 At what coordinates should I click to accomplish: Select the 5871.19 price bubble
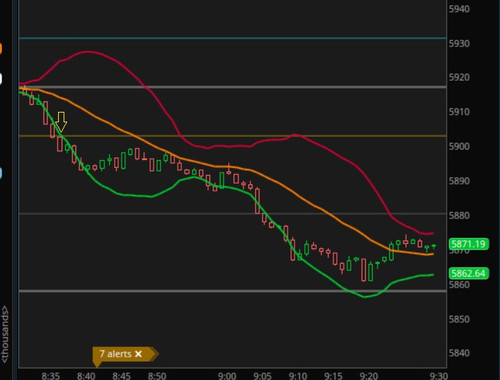pyautogui.click(x=469, y=244)
